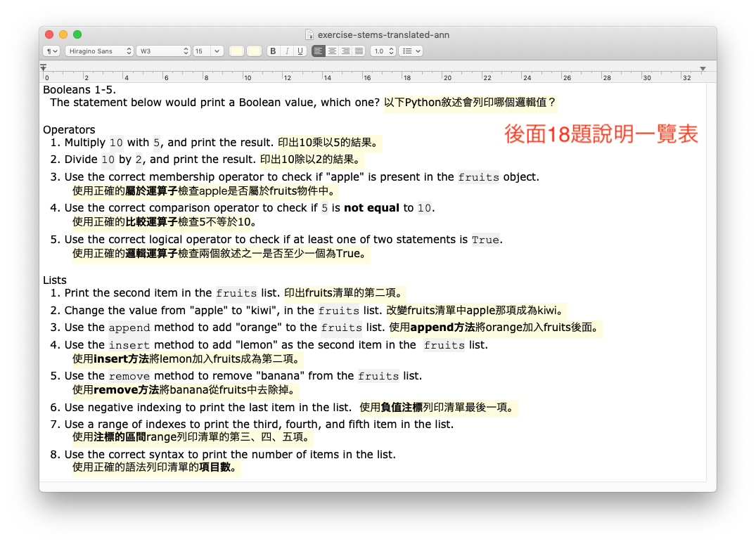756x544 pixels.
Task: Click the right margin marker on ruler
Action: 703,68
